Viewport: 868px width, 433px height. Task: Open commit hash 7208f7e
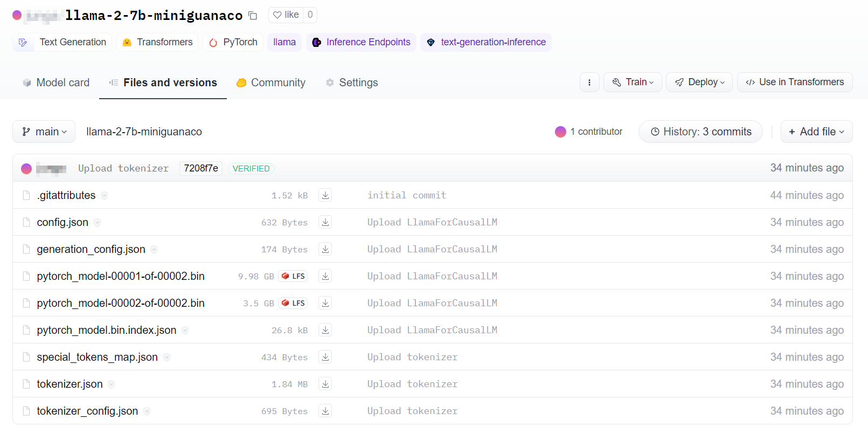(201, 168)
